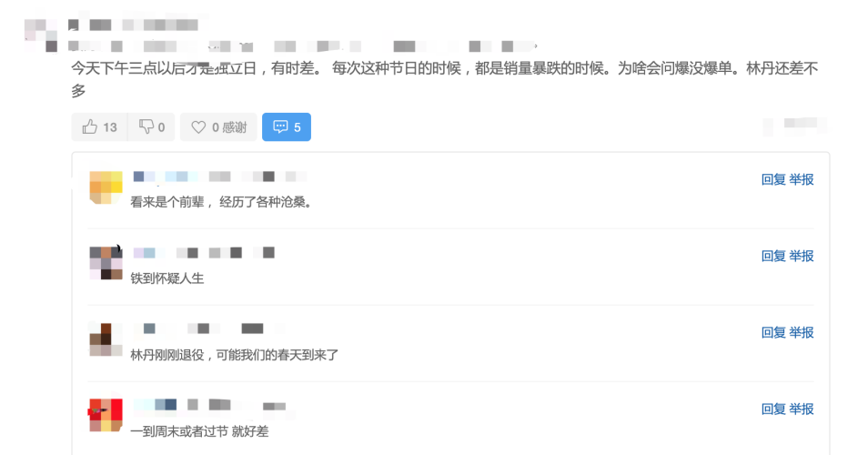Screen dimensions: 868x455
Task: Click the post author's blurred avatar at top
Action: coord(41,35)
